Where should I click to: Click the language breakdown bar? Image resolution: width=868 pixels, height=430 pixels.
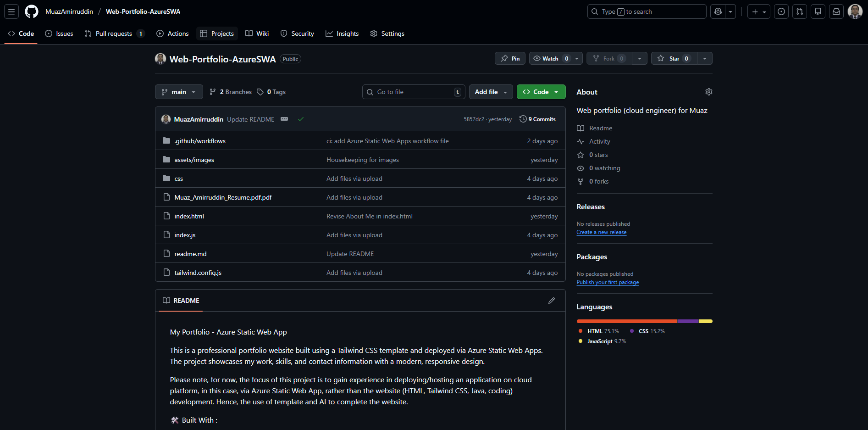[644, 321]
